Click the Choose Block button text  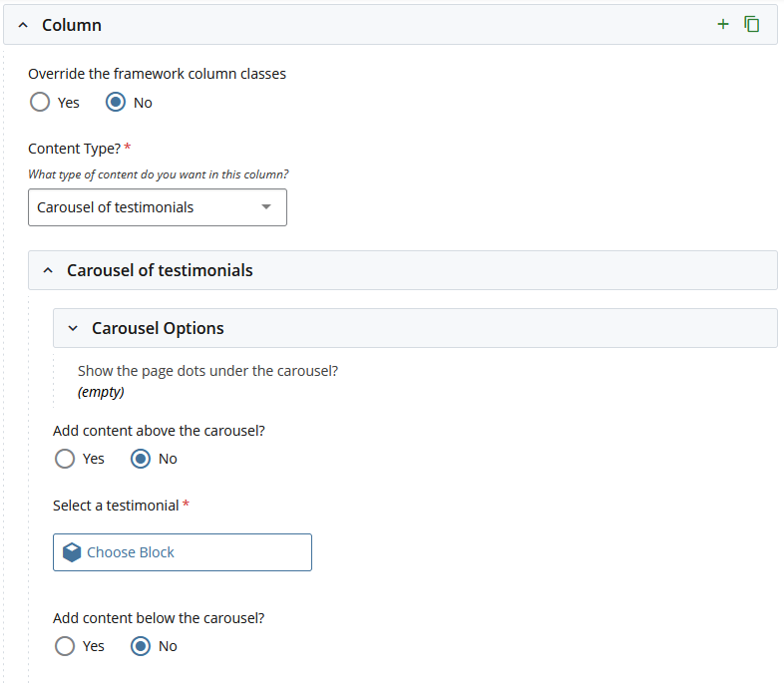click(x=131, y=552)
